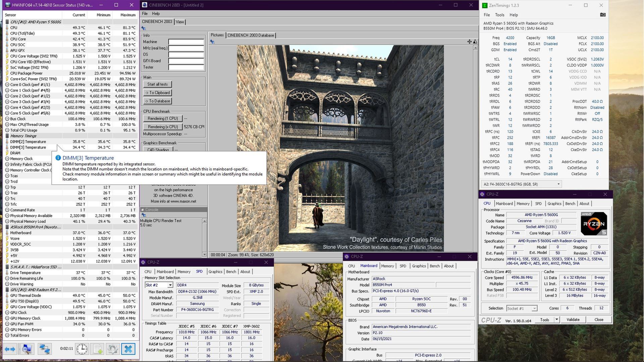Collapse GPU [#0] AMD Radeon sensor group
This screenshot has height=362, width=644.
pos(7,290)
